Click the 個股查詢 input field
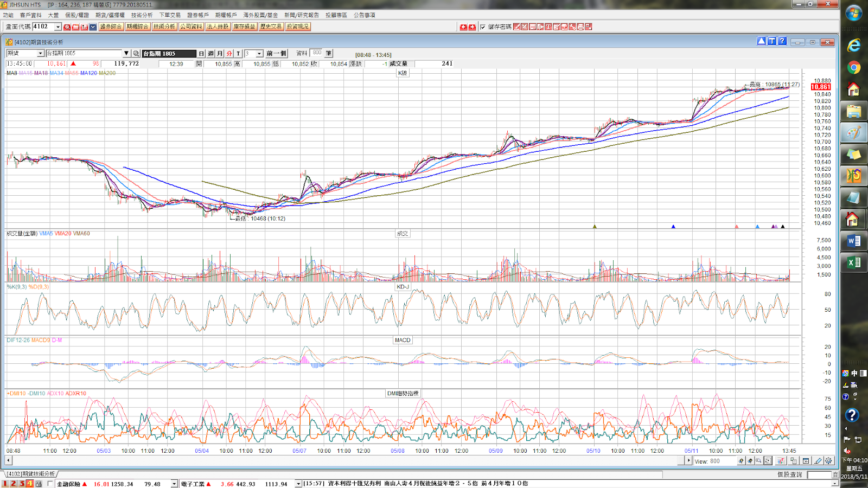This screenshot has height=488, width=868. pyautogui.click(x=819, y=474)
